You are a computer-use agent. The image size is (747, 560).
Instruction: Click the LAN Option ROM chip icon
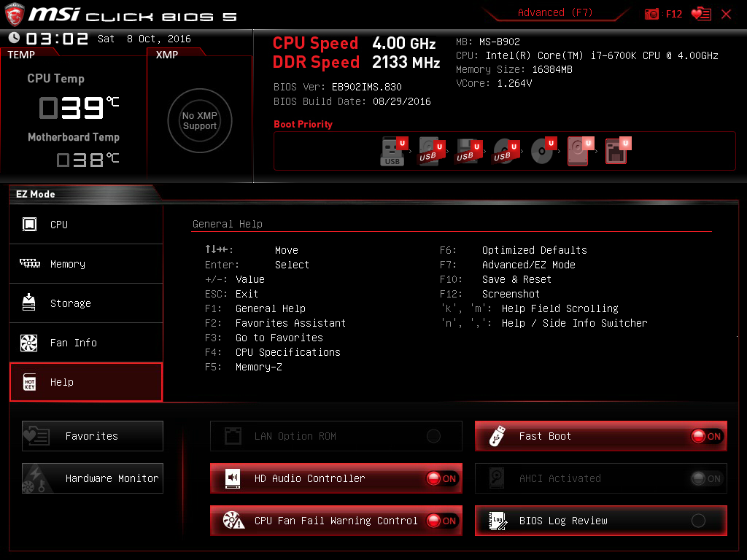pyautogui.click(x=233, y=436)
